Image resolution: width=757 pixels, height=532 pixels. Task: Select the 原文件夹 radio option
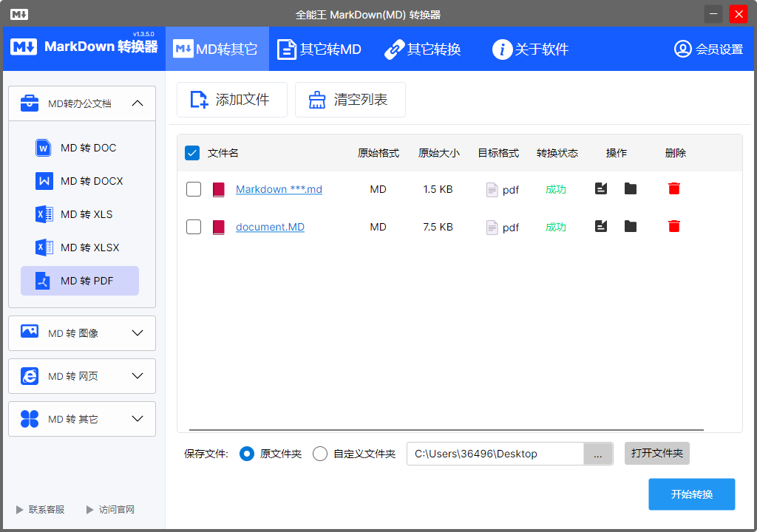(x=247, y=454)
